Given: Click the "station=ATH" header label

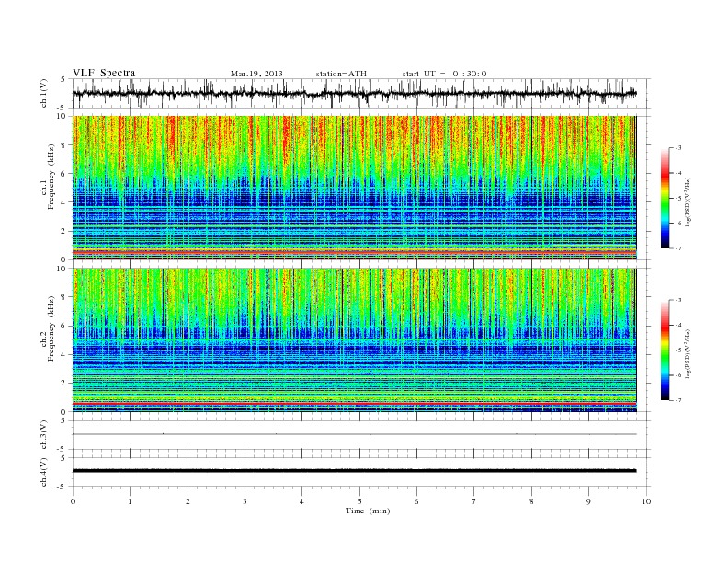Looking at the screenshot, I should pos(341,74).
